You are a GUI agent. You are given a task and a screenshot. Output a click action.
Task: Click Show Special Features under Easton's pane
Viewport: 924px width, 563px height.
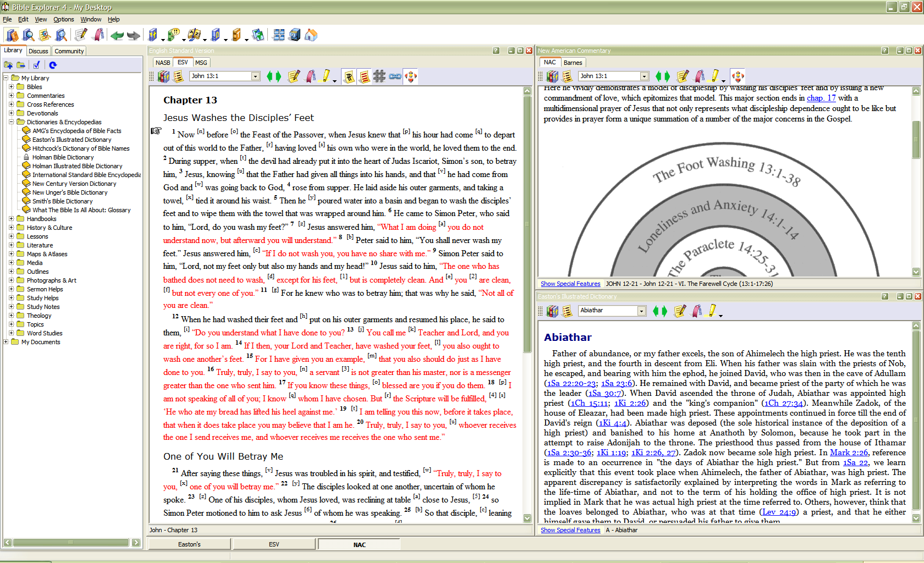[x=570, y=530]
